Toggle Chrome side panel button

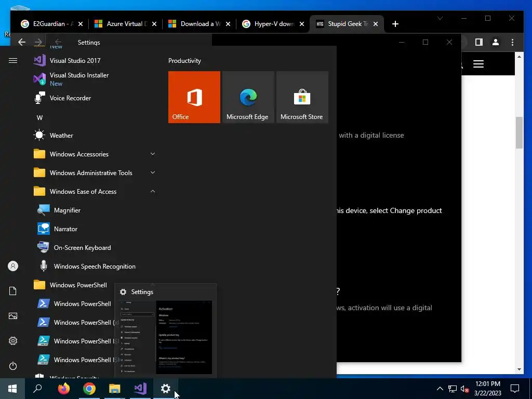(478, 42)
